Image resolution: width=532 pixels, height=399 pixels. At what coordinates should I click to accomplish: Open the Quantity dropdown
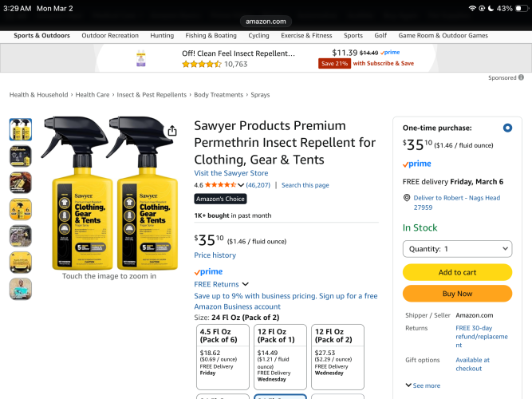pos(457,249)
